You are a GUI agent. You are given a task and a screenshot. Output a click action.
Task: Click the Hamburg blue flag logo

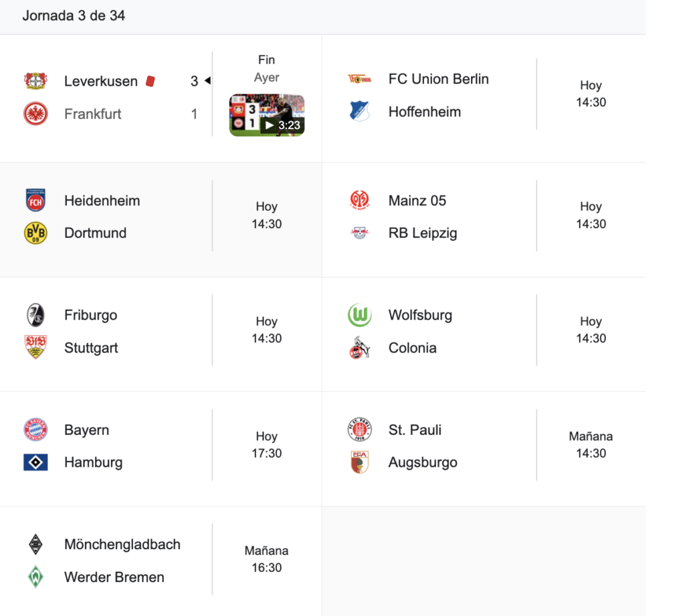[35, 462]
